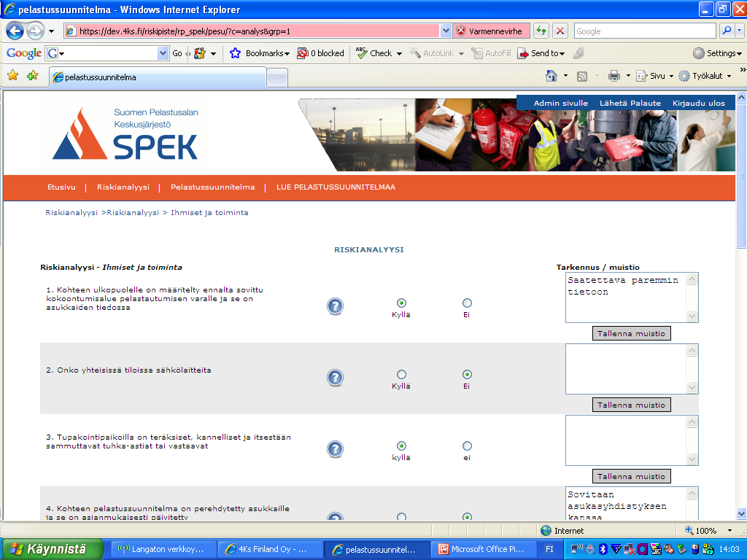The height and width of the screenshot is (560, 747).
Task: Click the Print icon
Action: click(x=614, y=76)
